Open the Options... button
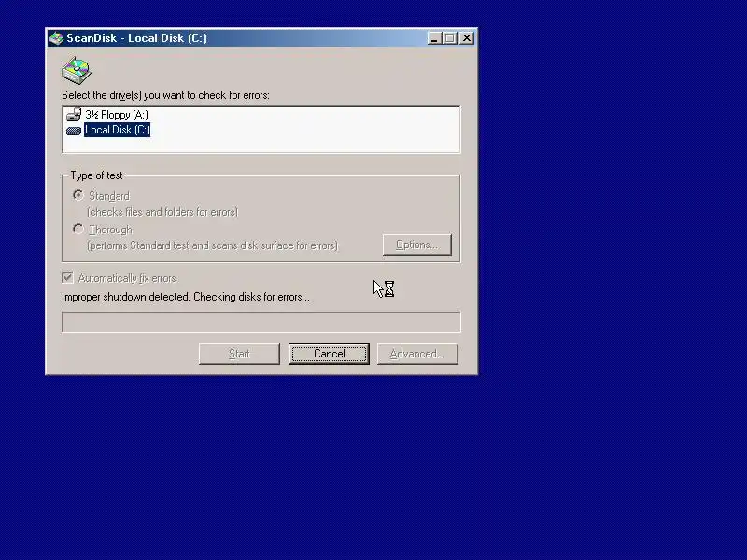This screenshot has height=560, width=747. tap(416, 245)
